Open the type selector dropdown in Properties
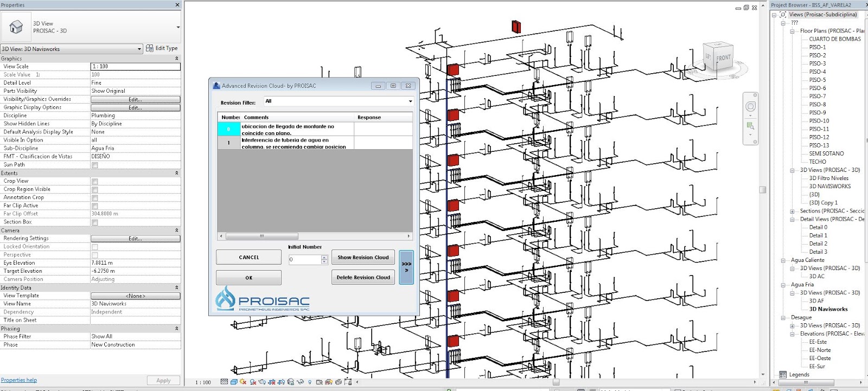 (x=178, y=27)
